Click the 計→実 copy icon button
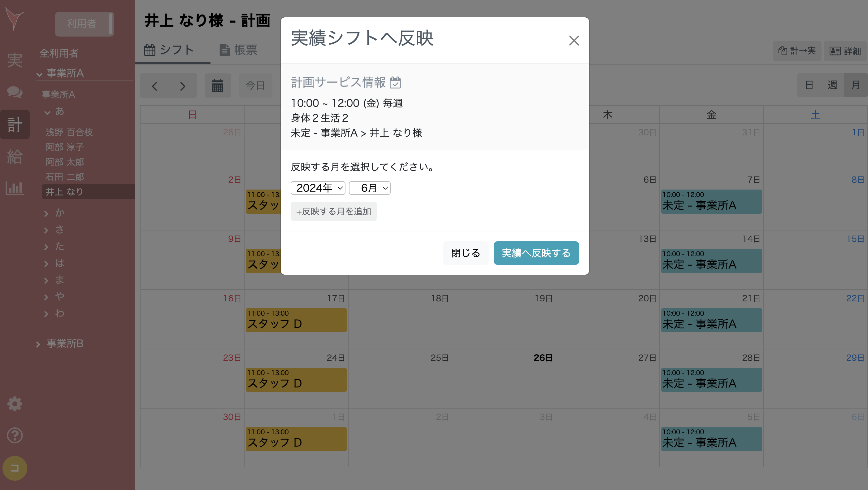Image resolution: width=868 pixels, height=490 pixels. [797, 50]
